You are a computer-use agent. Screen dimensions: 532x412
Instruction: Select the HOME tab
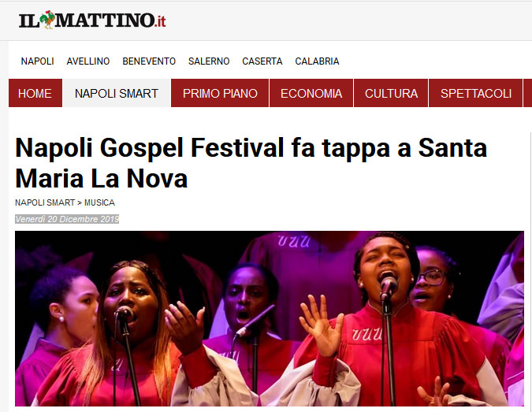tap(35, 93)
